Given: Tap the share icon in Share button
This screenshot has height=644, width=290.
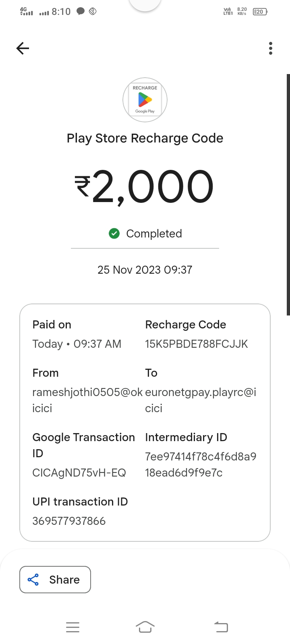Looking at the screenshot, I should coord(33,580).
